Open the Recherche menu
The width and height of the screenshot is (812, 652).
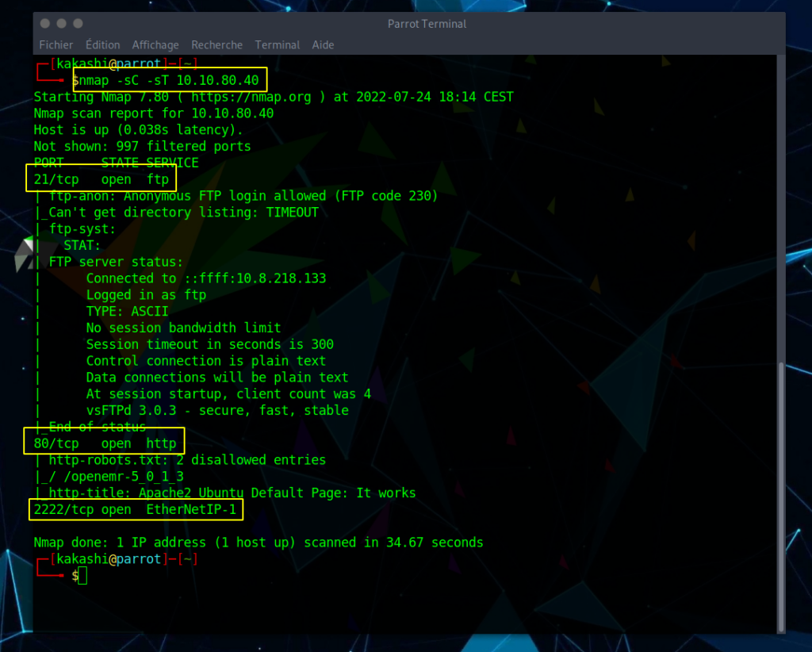click(216, 45)
